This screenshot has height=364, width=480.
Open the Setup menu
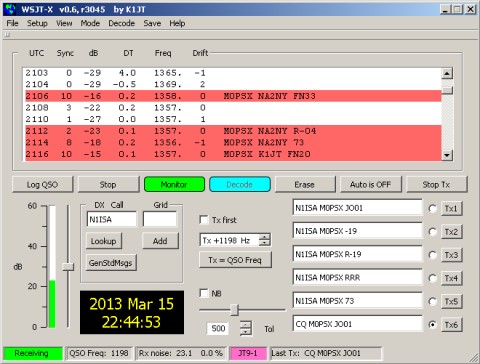(37, 23)
